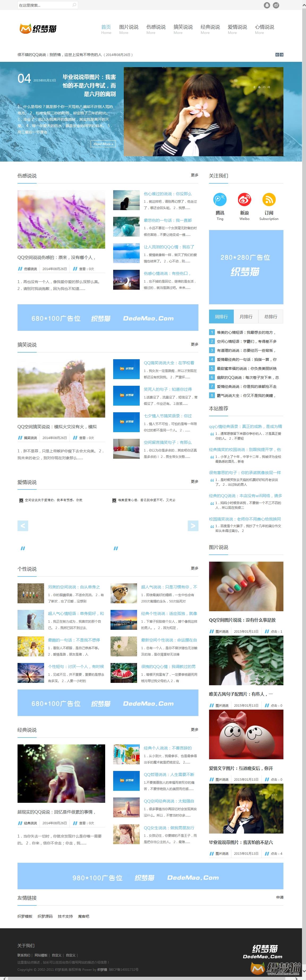Click next arrow in 爱情说说 carousel
Screen dimensions: 306x980
click(193, 526)
